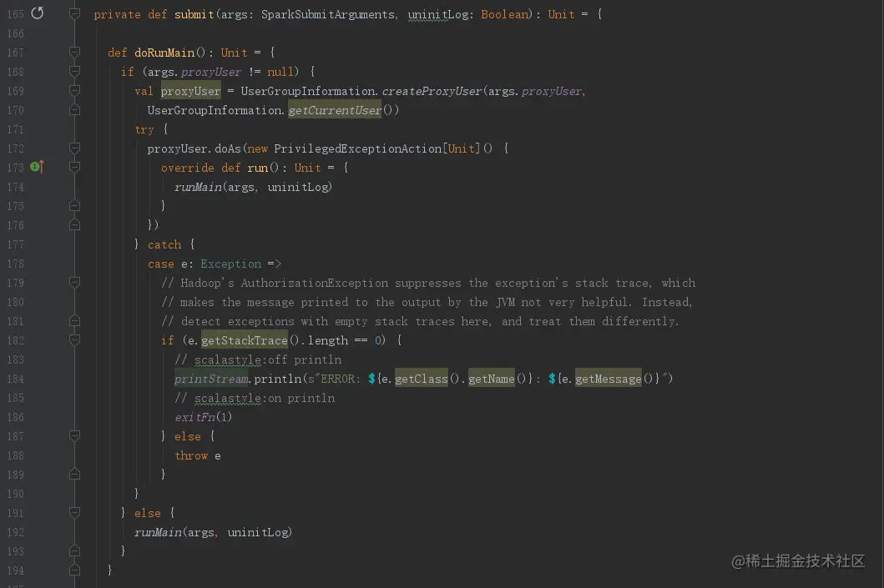Click the fold arrow on the submit method line
This screenshot has width=884, height=588.
74,13
